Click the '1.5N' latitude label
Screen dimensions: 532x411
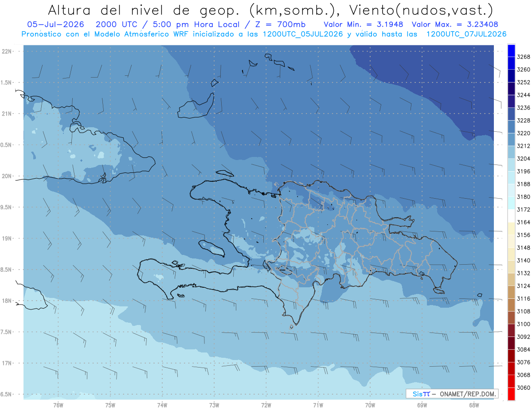pos(7,82)
